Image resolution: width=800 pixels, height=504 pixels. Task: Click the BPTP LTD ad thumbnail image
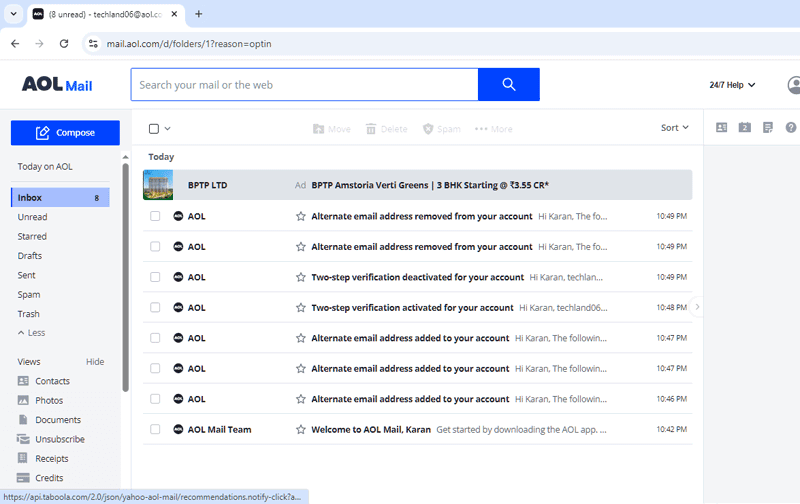(x=158, y=185)
